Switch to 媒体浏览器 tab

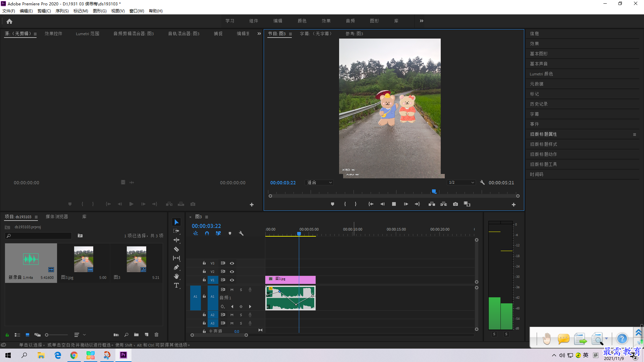pos(57,217)
